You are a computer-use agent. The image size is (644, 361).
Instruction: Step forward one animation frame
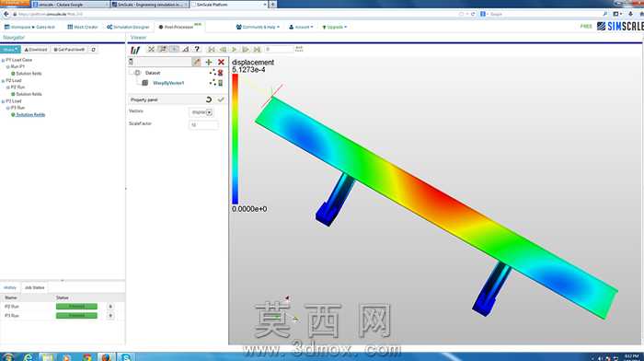pos(246,50)
